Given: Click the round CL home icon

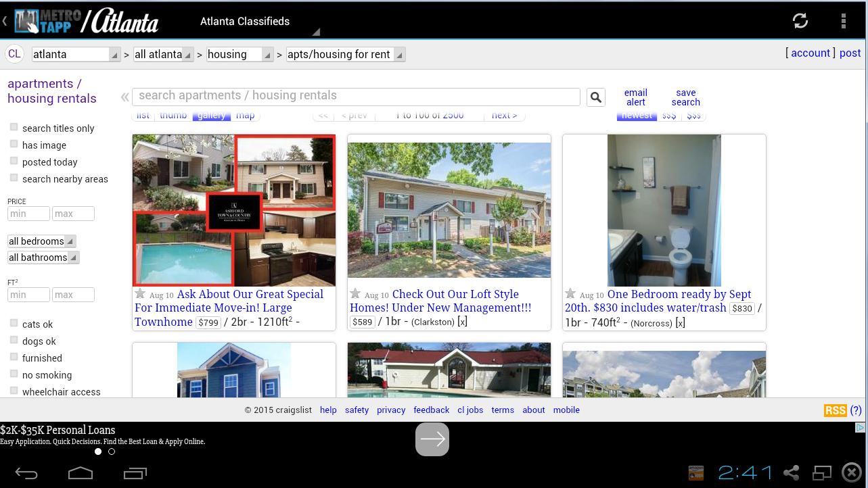Looking at the screenshot, I should tap(14, 54).
